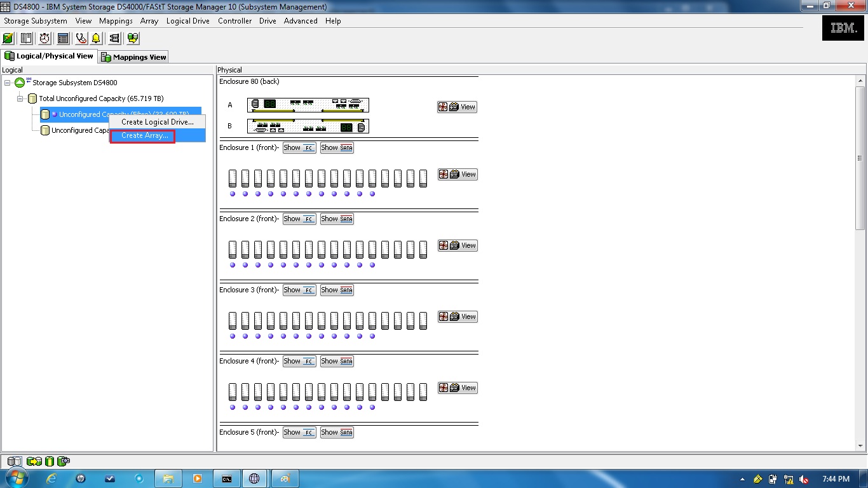Launch Recovery Guru stethoscope icon
This screenshot has height=488, width=868.
click(79, 38)
